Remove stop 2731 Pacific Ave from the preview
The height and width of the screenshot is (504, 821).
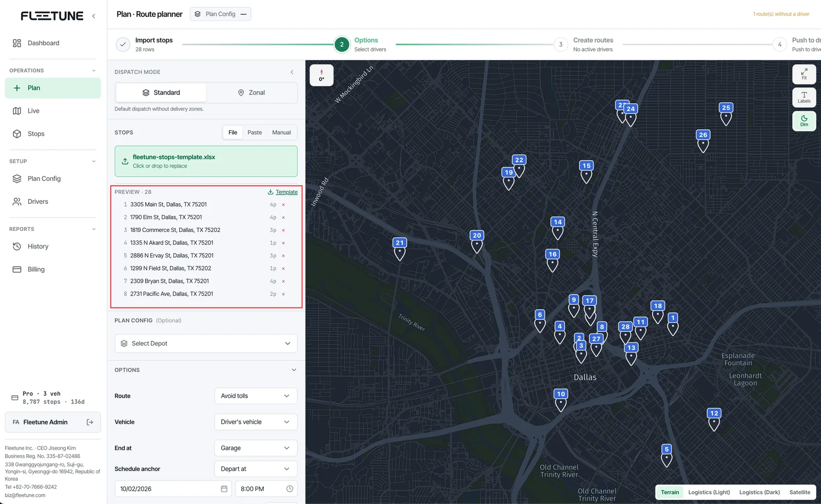pos(283,295)
